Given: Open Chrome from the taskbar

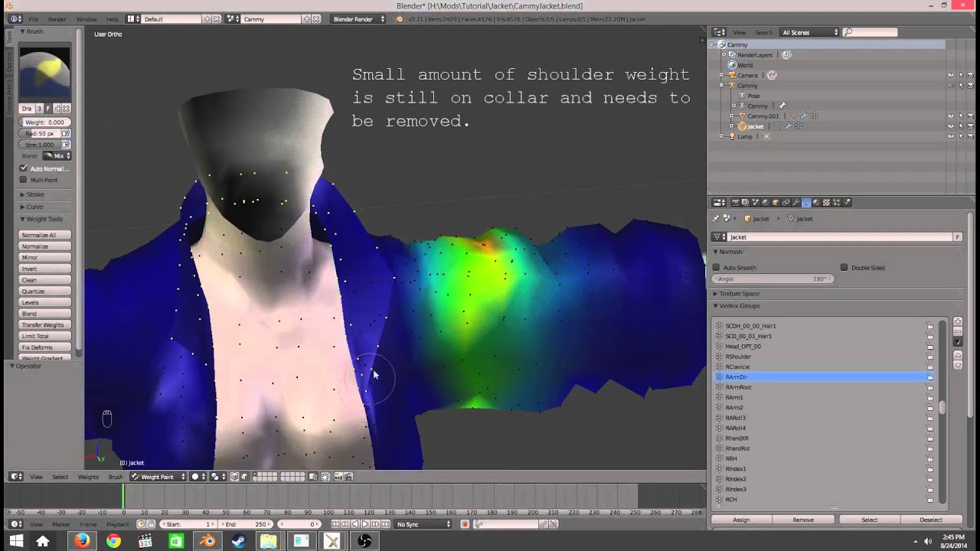Looking at the screenshot, I should click(x=113, y=541).
